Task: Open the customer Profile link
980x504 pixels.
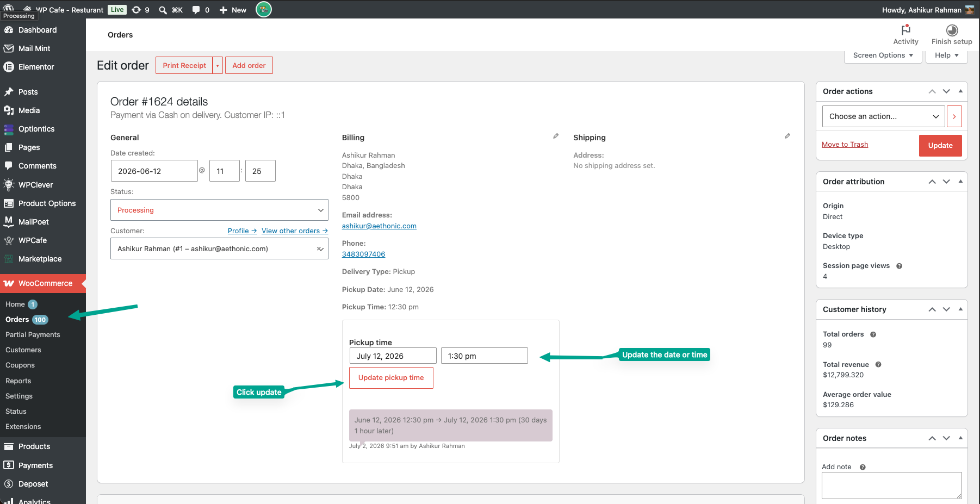Action: (242, 231)
